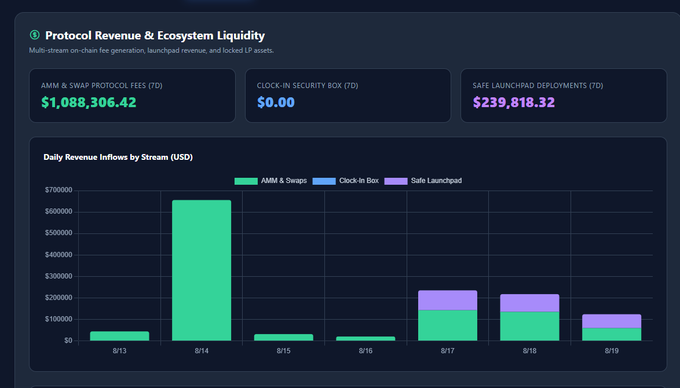Click the 8/16 green revenue bar
680x388 pixels.
(x=366, y=339)
